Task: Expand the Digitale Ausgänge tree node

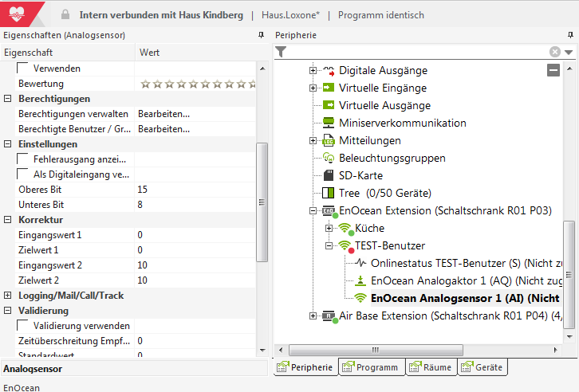Action: (313, 70)
